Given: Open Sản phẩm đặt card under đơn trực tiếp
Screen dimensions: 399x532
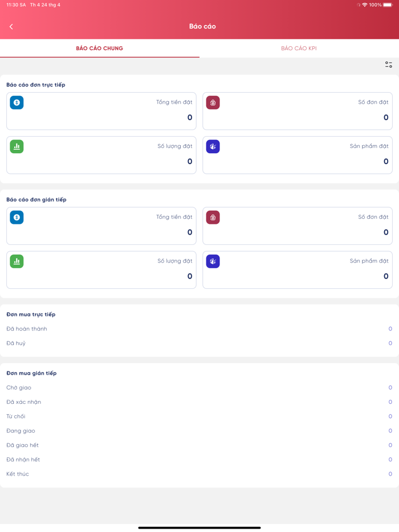Looking at the screenshot, I should (298, 155).
